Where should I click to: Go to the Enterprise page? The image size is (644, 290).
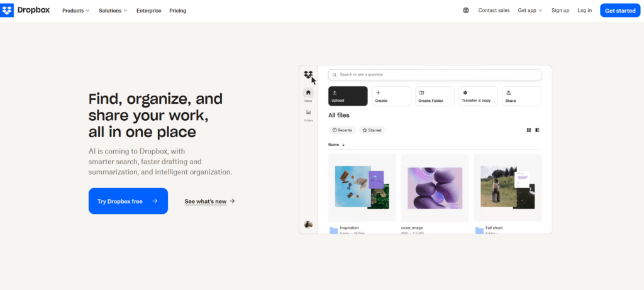(148, 11)
